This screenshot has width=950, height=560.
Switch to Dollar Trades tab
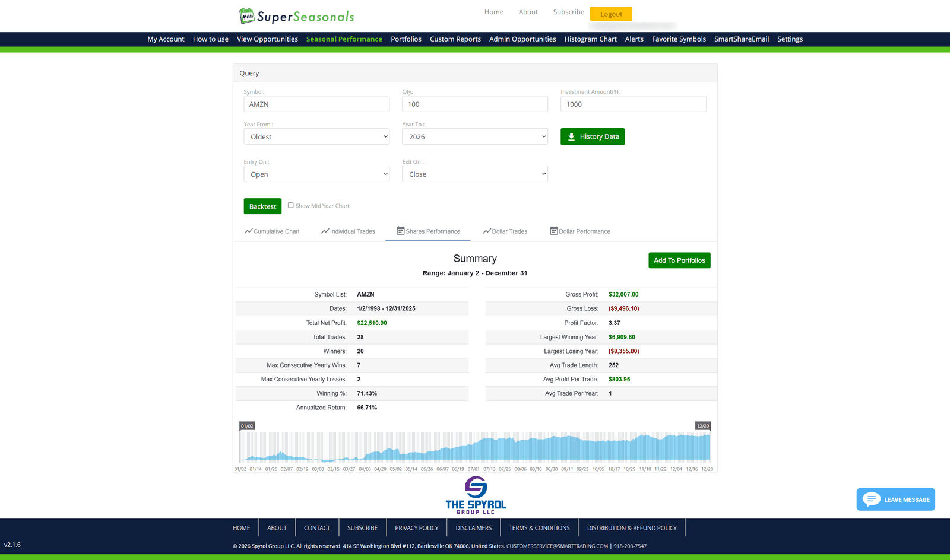pyautogui.click(x=505, y=231)
